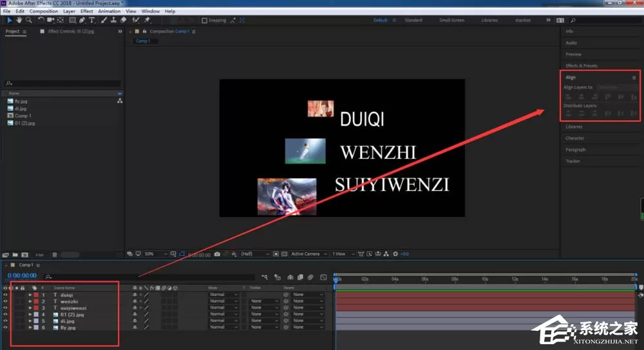
Task: Open the Effects & Presets panel
Action: (581, 66)
